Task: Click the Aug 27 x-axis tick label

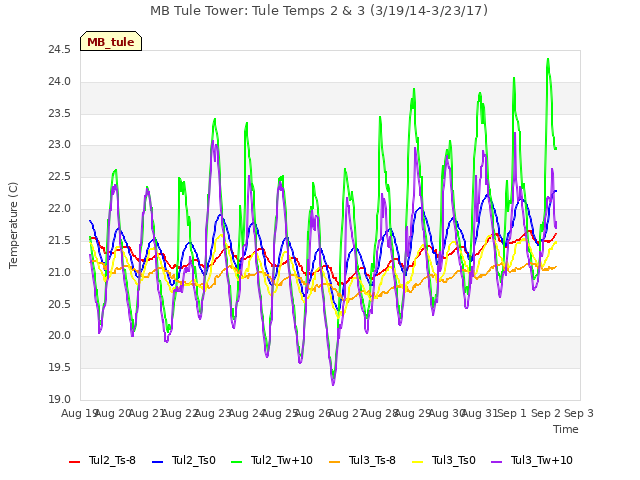Action: pos(346,413)
